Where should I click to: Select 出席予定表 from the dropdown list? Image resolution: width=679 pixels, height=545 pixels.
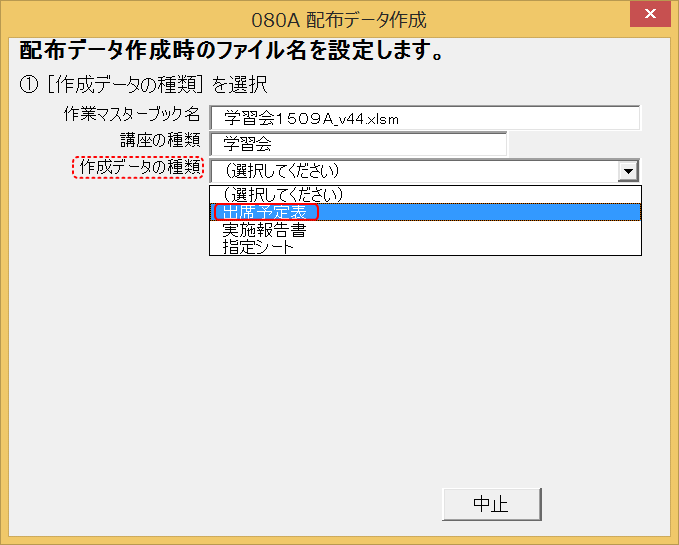coord(425,212)
